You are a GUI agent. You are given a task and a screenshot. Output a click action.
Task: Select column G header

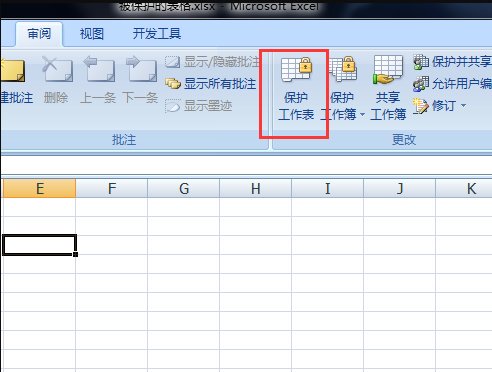[184, 189]
